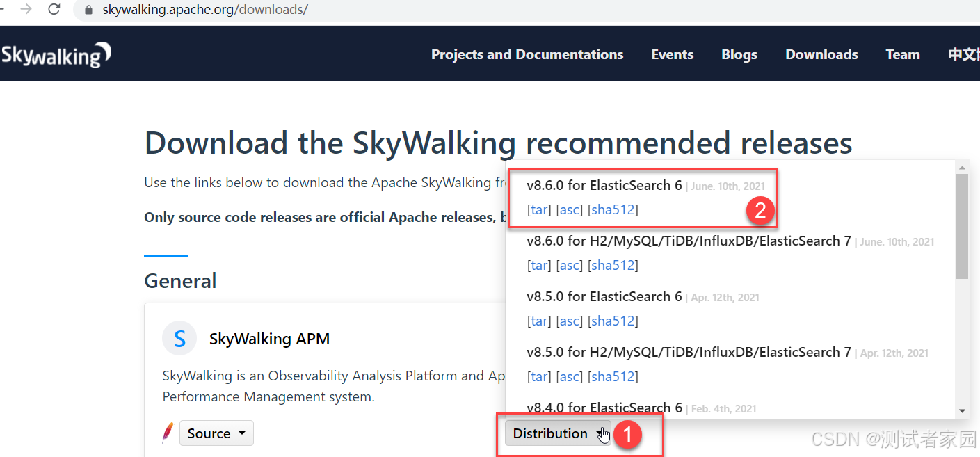980x457 pixels.
Task: Click the 'Feb. 4th, 2021' date
Action: 723,408
